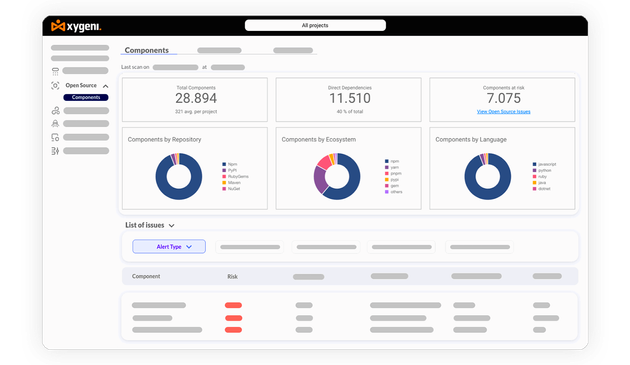
Task: Click the sliders-style bottom sidebar icon
Action: point(55,151)
